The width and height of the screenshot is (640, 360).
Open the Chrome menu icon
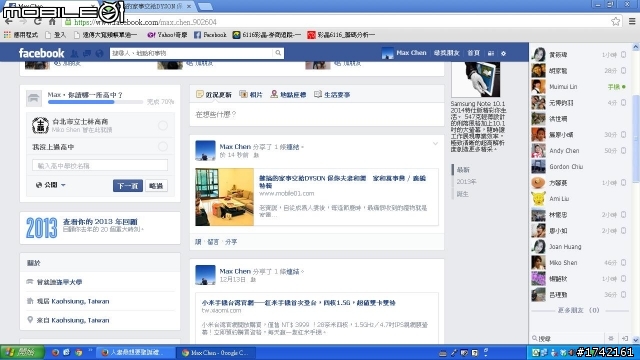click(632, 22)
